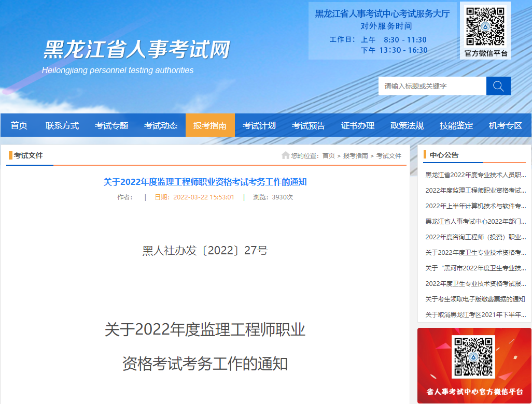Click the blue article title link

(205, 182)
